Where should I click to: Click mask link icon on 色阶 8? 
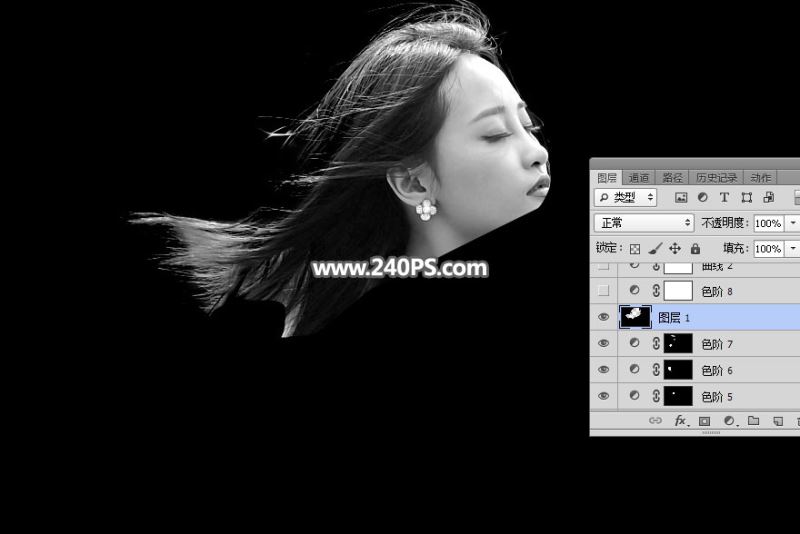point(656,291)
